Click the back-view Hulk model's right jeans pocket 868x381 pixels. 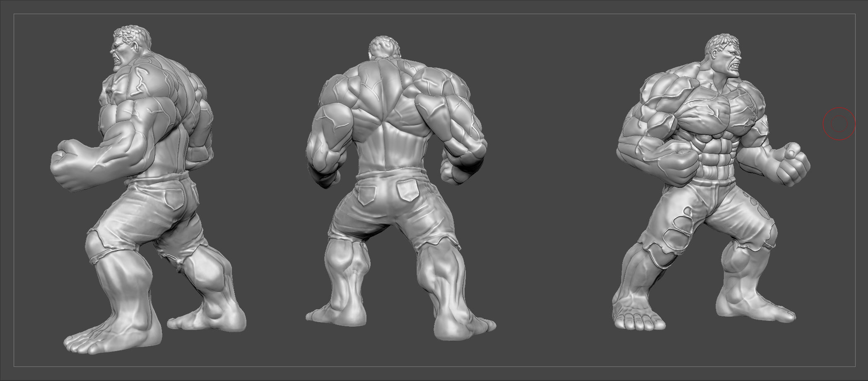pos(407,191)
